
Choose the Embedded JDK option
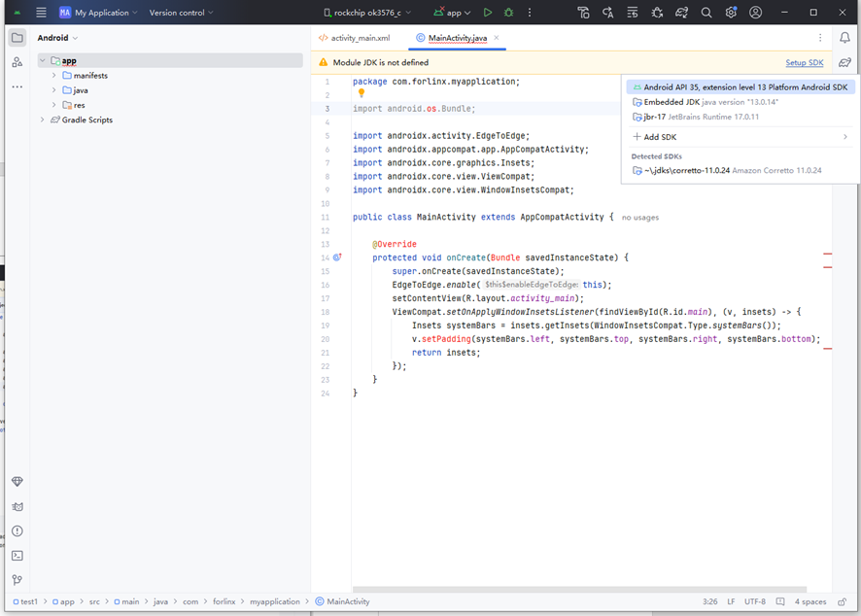click(x=740, y=102)
